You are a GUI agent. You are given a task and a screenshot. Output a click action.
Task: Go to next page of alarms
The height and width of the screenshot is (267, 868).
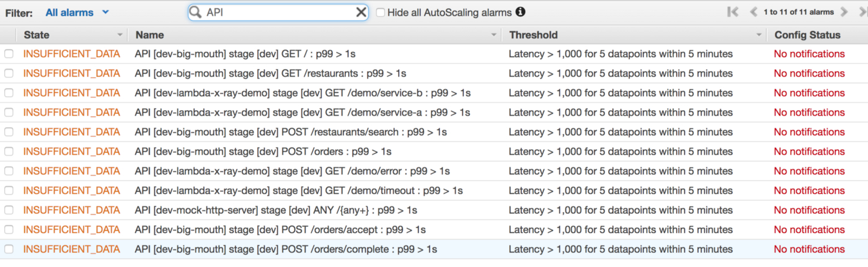[844, 12]
